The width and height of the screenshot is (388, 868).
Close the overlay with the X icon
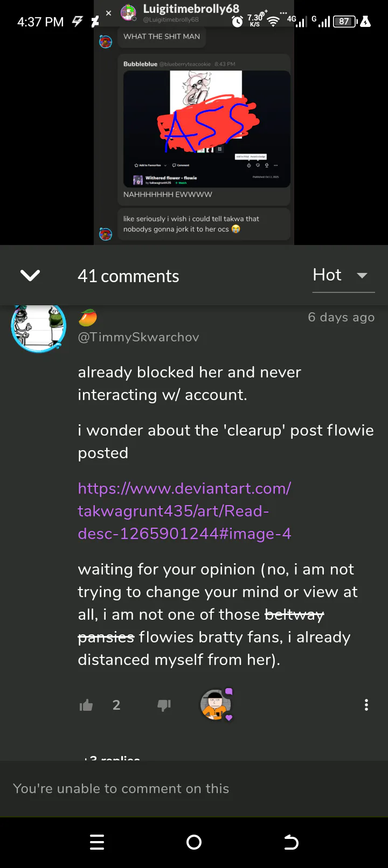[108, 12]
